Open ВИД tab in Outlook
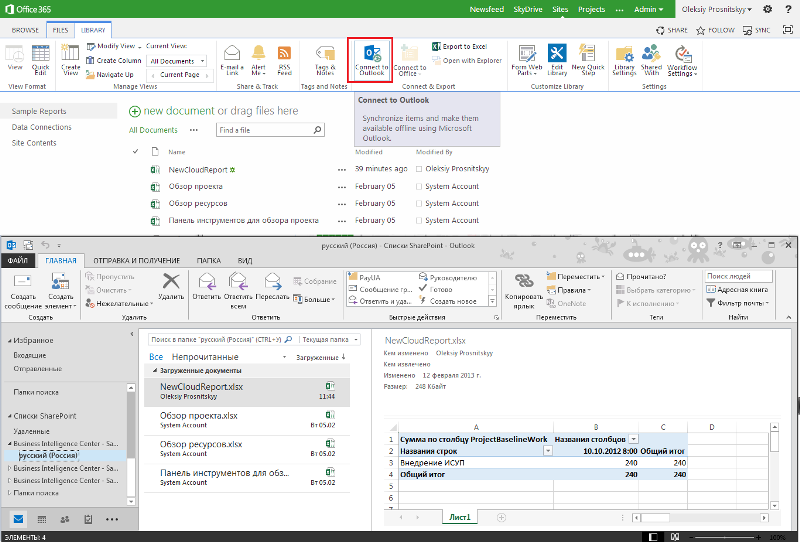The image size is (800, 542). click(245, 260)
